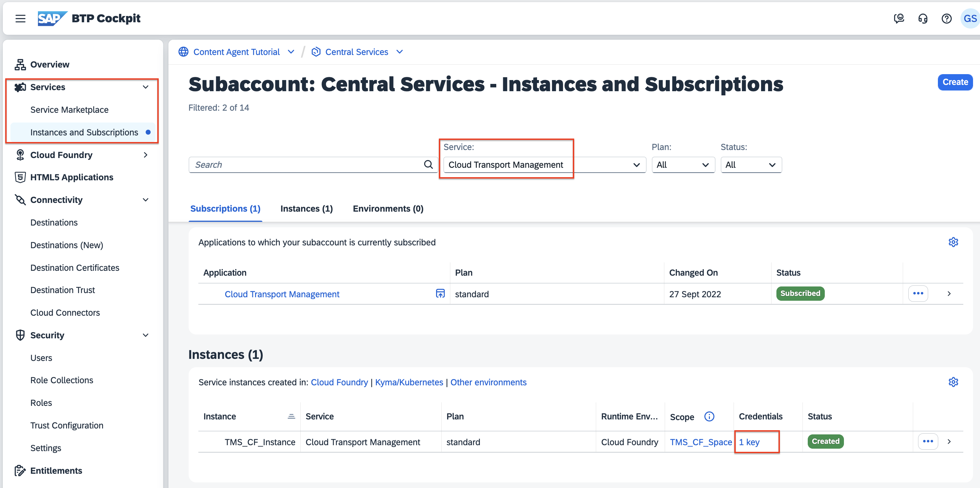Image resolution: width=980 pixels, height=488 pixels.
Task: Collapse the Services section chevron
Action: click(x=145, y=87)
